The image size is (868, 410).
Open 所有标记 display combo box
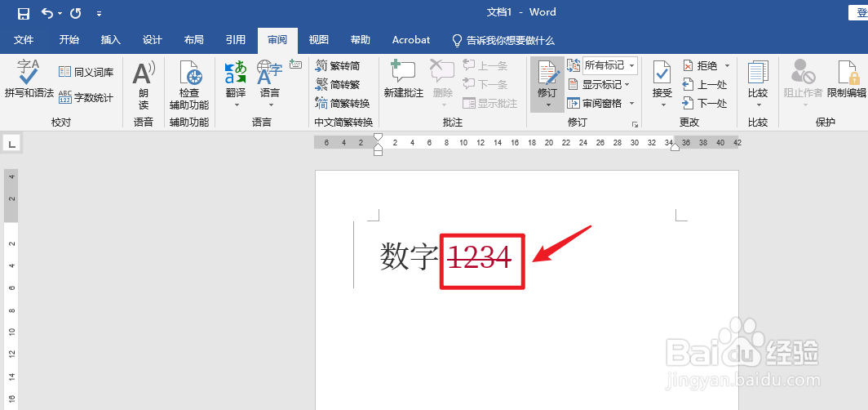610,65
